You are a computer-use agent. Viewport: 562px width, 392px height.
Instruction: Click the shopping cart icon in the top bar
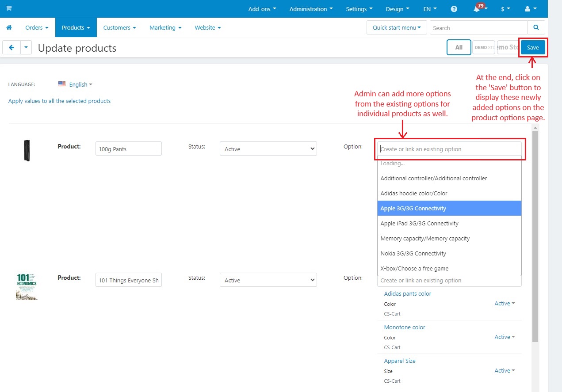pos(9,8)
